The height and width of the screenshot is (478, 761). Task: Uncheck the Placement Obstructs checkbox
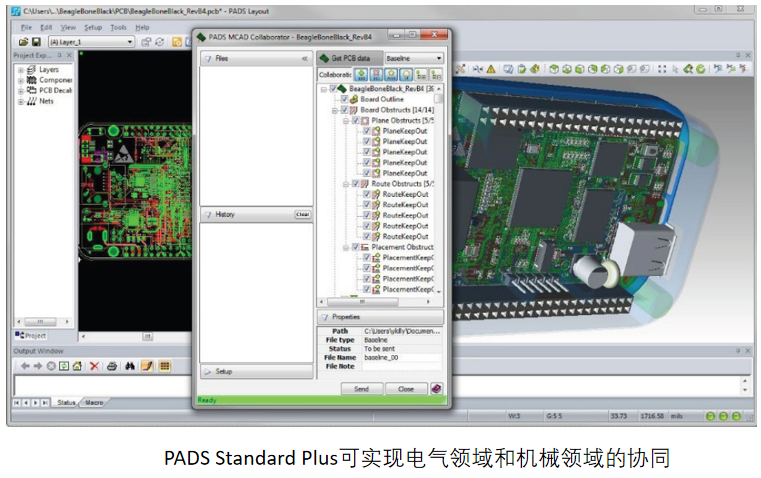pyautogui.click(x=356, y=247)
